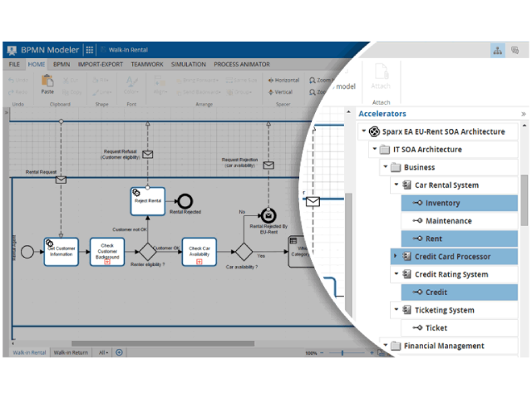The height and width of the screenshot is (399, 532).
Task: Collapse the Business folder
Action: point(386,166)
